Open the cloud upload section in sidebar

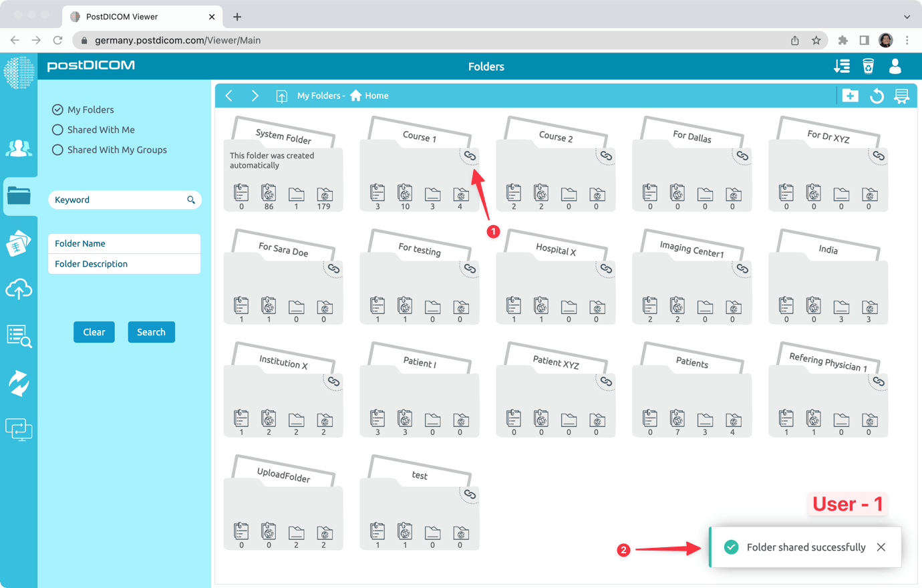(x=19, y=289)
